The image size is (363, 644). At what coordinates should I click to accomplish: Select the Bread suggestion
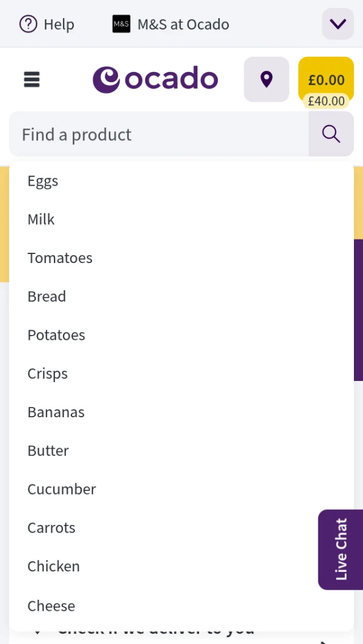(x=47, y=296)
